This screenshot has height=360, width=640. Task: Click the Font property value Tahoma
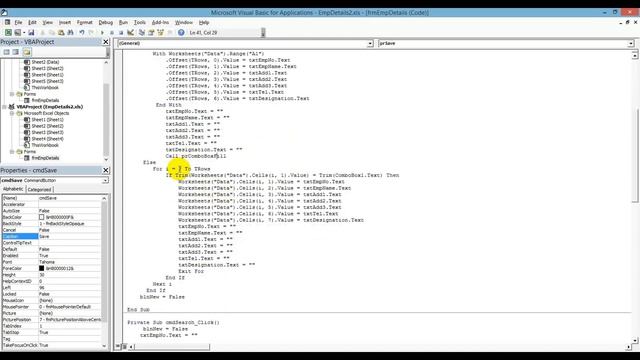(47, 262)
